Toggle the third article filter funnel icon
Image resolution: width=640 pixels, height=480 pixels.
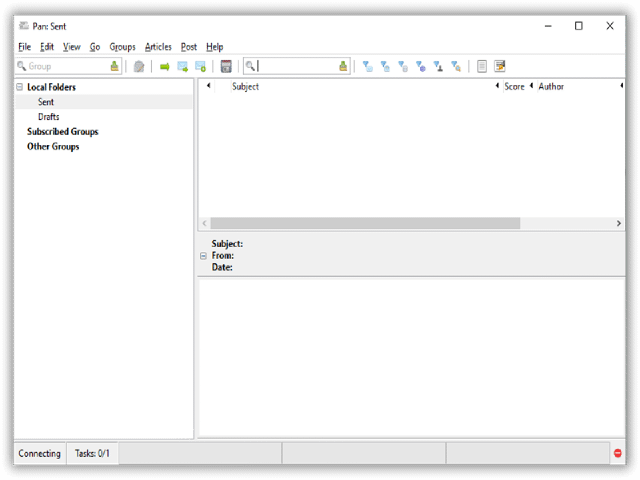[403, 66]
